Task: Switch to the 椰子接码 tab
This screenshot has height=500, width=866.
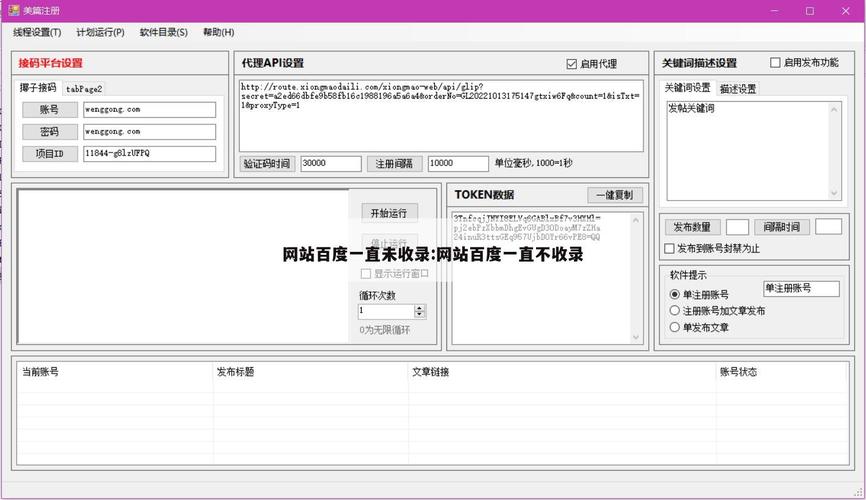Action: 38,87
